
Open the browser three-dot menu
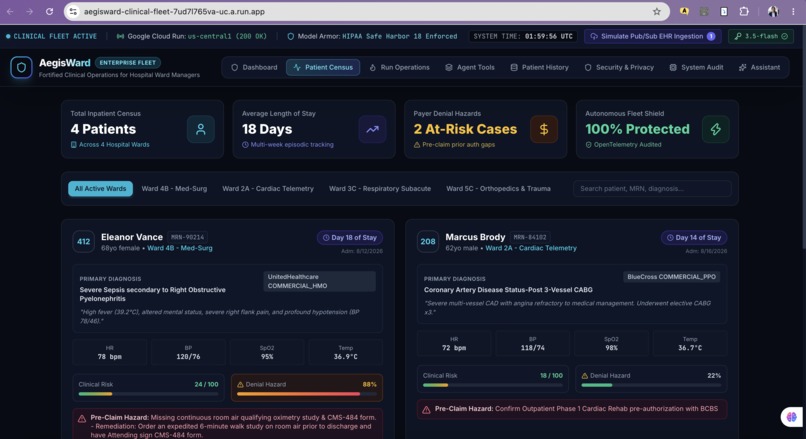pos(793,11)
